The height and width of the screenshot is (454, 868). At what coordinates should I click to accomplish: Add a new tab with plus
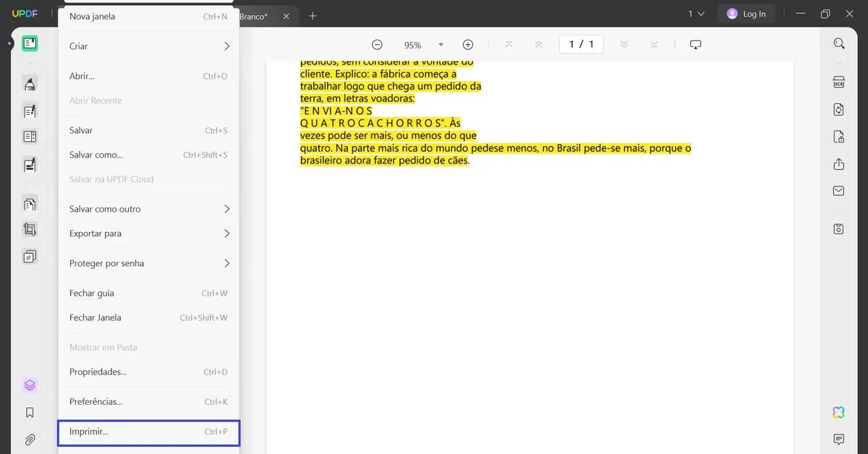point(312,16)
